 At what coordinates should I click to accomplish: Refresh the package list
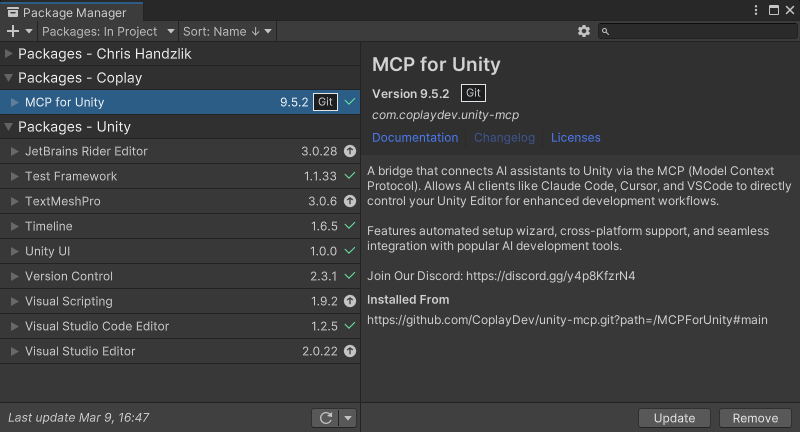coord(326,418)
